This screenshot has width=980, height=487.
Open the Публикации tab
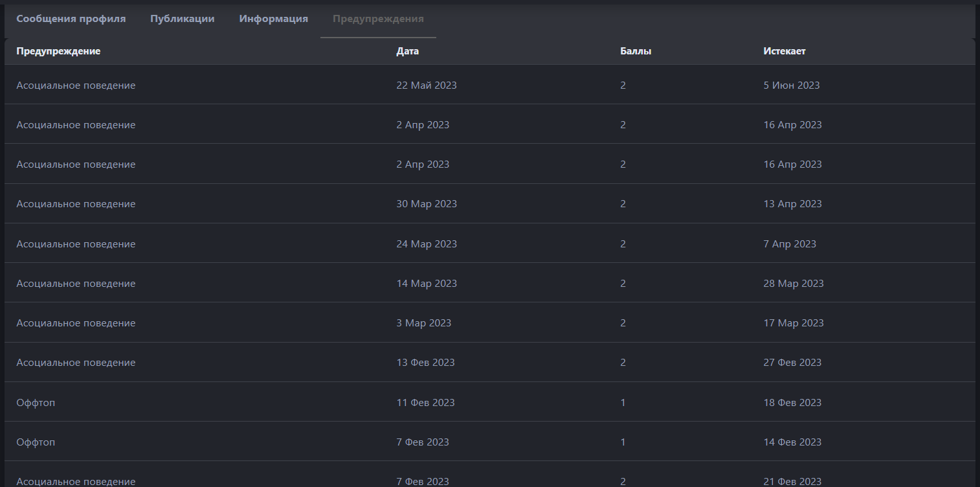183,19
